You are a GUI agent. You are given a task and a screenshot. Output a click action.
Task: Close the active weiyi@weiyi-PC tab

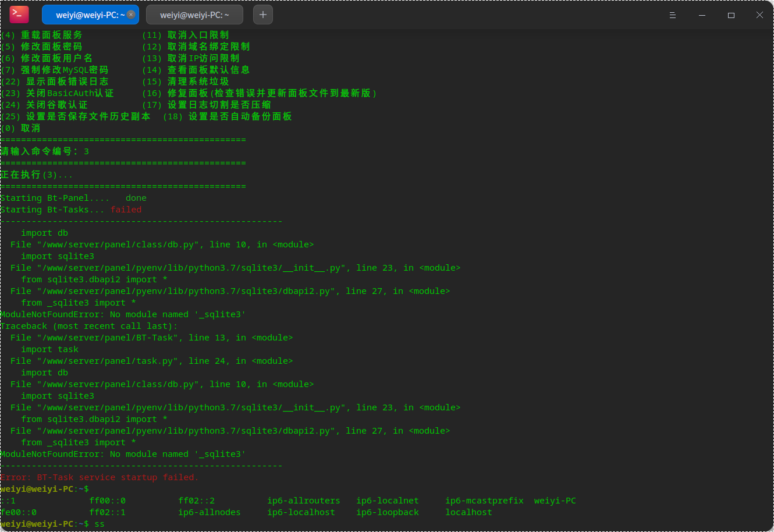[x=131, y=15]
